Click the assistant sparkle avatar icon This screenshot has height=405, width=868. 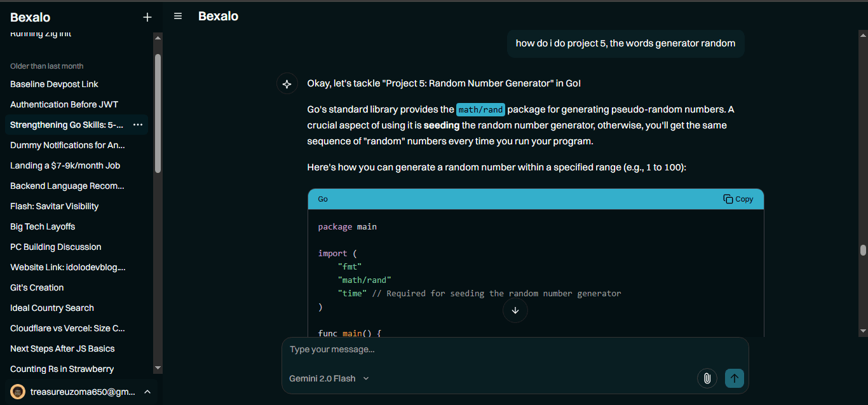pyautogui.click(x=287, y=83)
